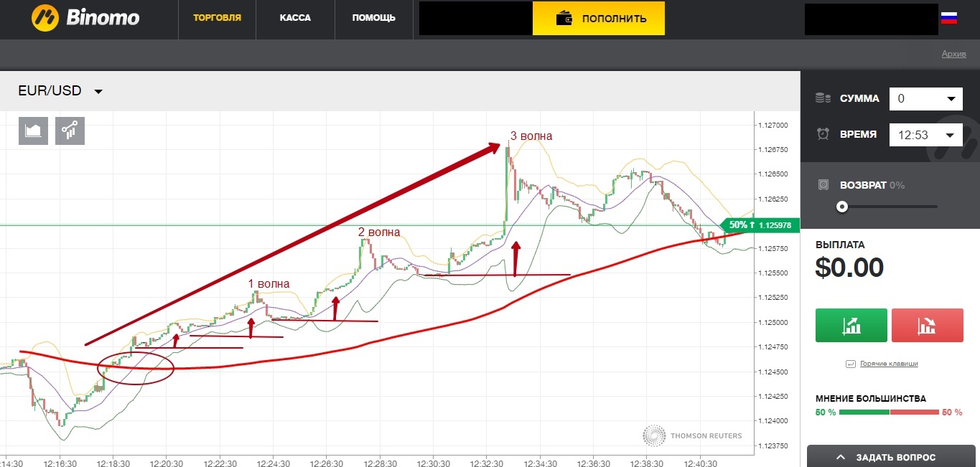Click the 1.127000 price axis label

click(773, 125)
